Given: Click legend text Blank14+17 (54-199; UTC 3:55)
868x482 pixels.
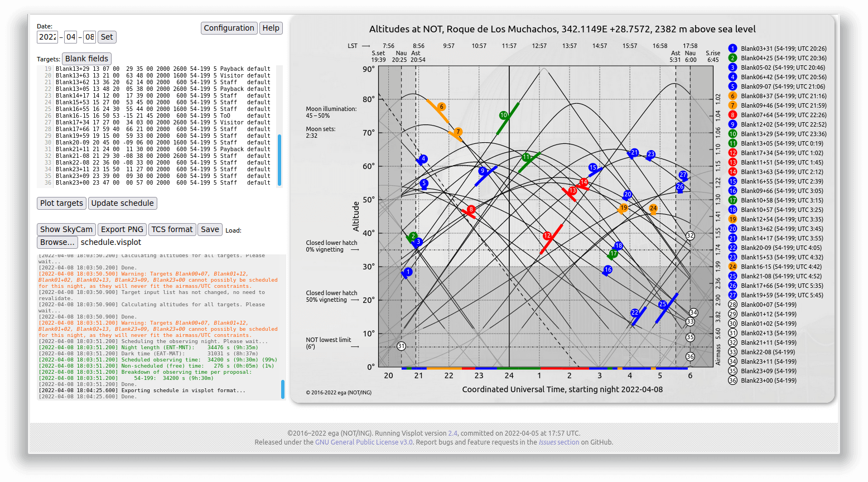Looking at the screenshot, I should [782, 238].
